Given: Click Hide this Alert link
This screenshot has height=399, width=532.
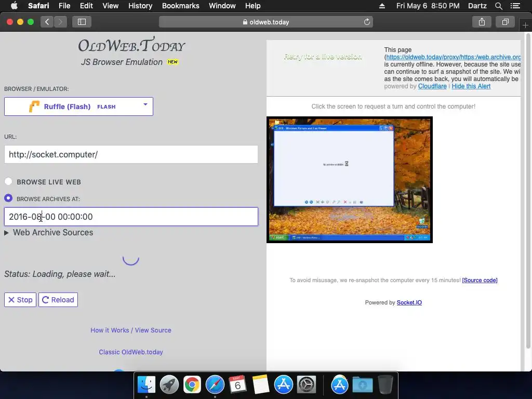Looking at the screenshot, I should (x=471, y=86).
